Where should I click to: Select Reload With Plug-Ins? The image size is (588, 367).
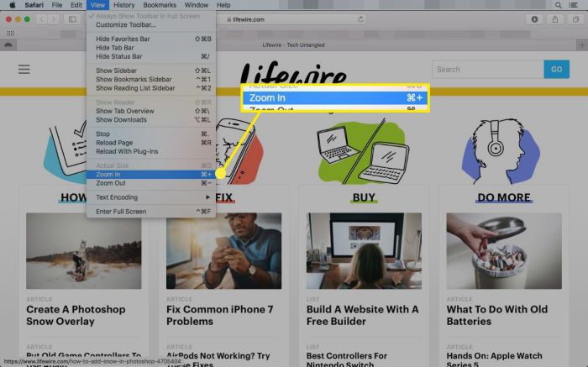(151, 151)
